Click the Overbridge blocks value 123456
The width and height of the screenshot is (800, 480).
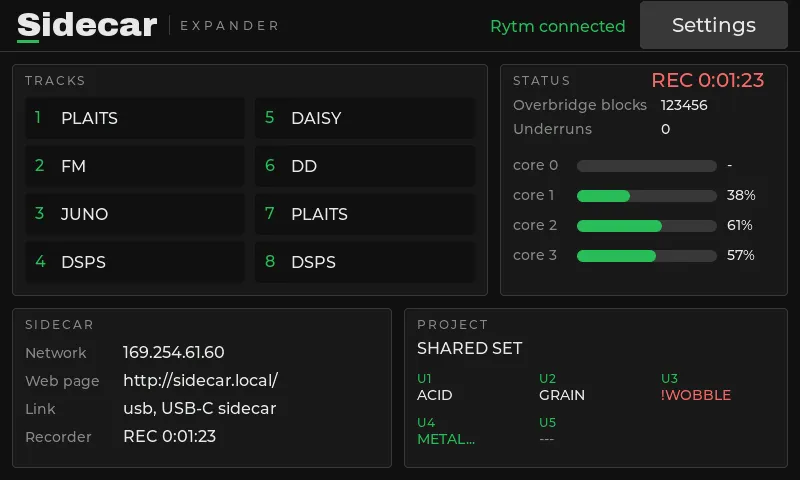click(684, 105)
